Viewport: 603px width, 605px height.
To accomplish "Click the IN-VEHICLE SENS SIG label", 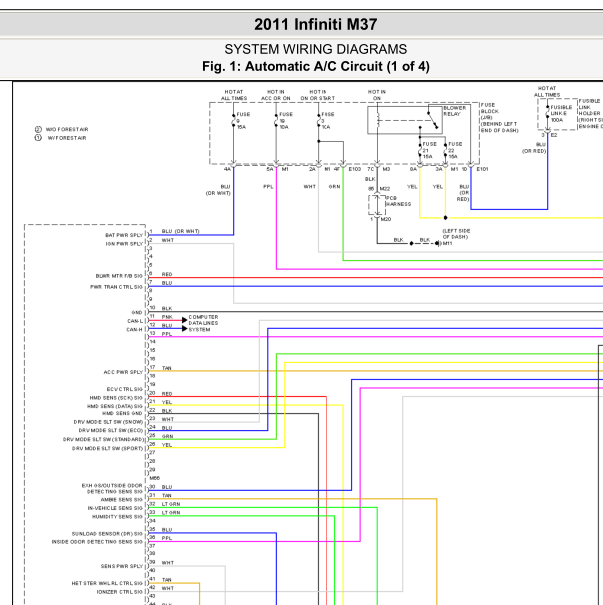I will click(115, 508).
